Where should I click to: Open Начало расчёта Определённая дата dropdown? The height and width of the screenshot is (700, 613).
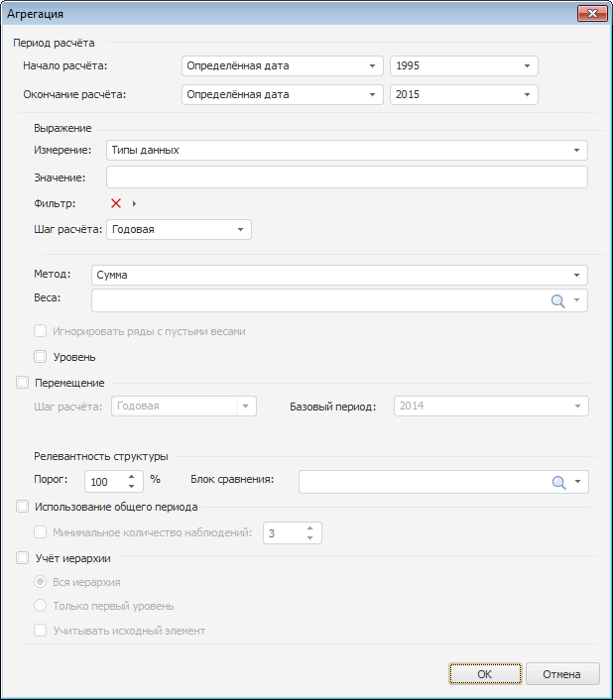[372, 66]
